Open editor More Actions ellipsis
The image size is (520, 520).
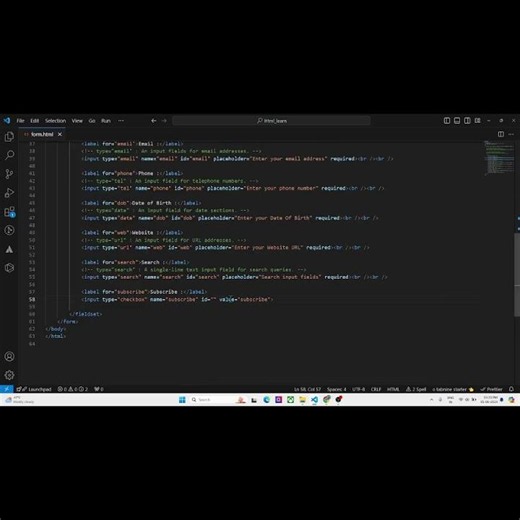point(511,134)
